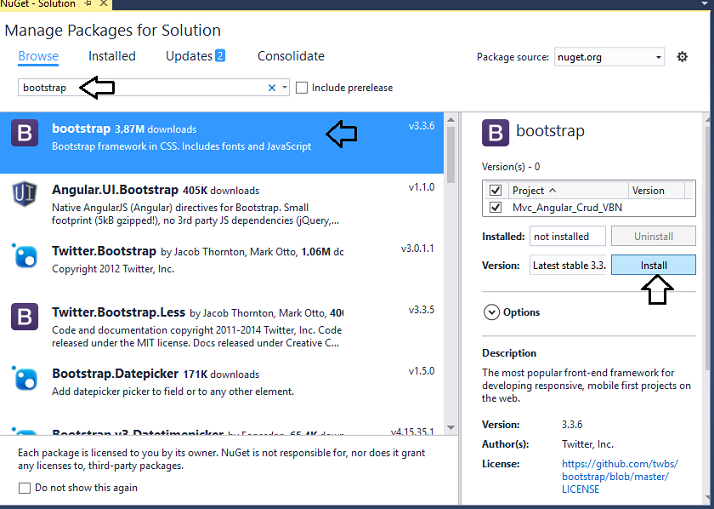Clear the bootstrap search text with X
This screenshot has width=714, height=509.
(272, 88)
